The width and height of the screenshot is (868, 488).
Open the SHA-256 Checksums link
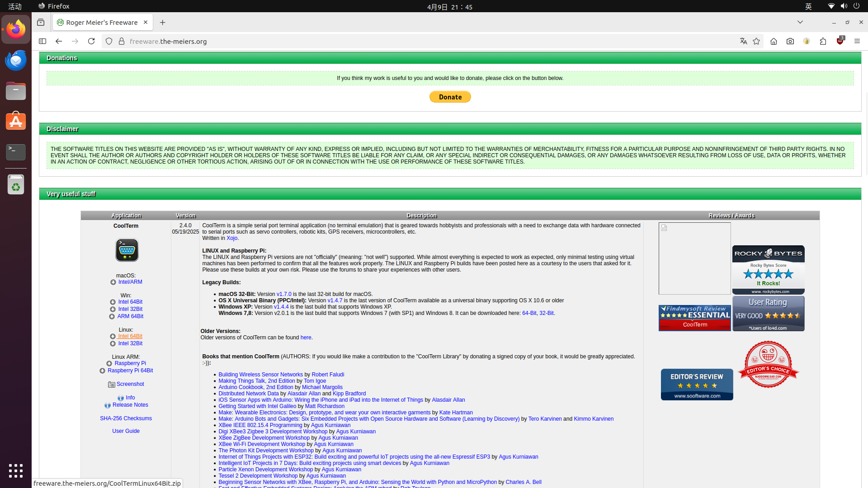pyautogui.click(x=126, y=418)
